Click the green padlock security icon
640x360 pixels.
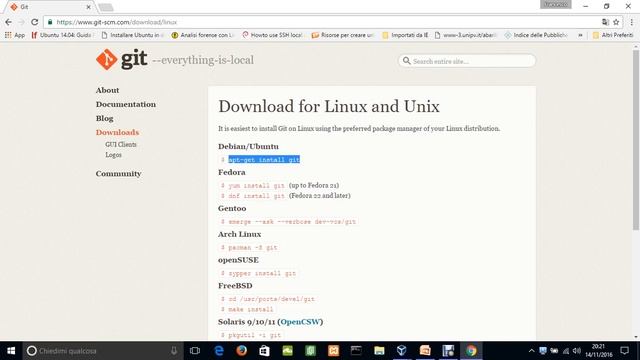(50, 22)
